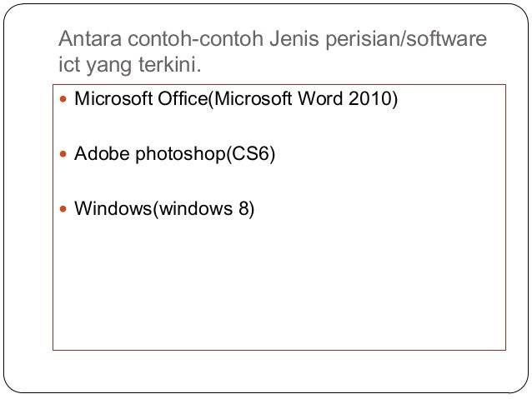Click the word 'photoshop' in the second bullet
Image resolution: width=532 pixels, height=399 pixels.
pyautogui.click(x=174, y=154)
